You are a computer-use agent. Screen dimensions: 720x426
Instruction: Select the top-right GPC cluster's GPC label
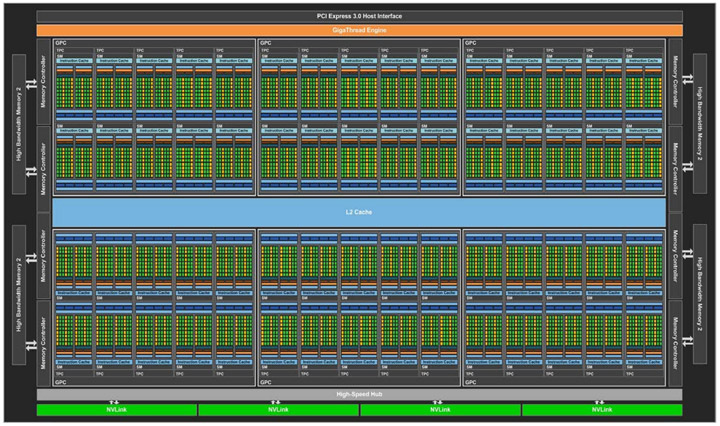469,43
